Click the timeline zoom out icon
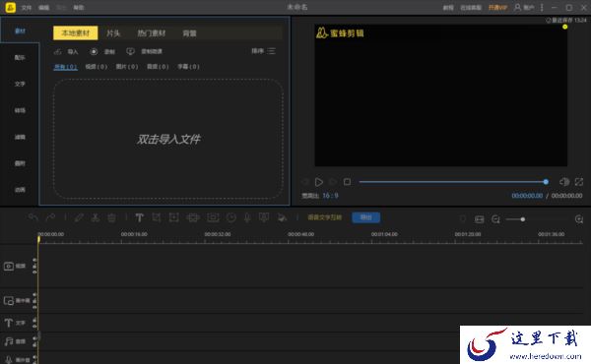This screenshot has height=364, width=591. (x=495, y=219)
